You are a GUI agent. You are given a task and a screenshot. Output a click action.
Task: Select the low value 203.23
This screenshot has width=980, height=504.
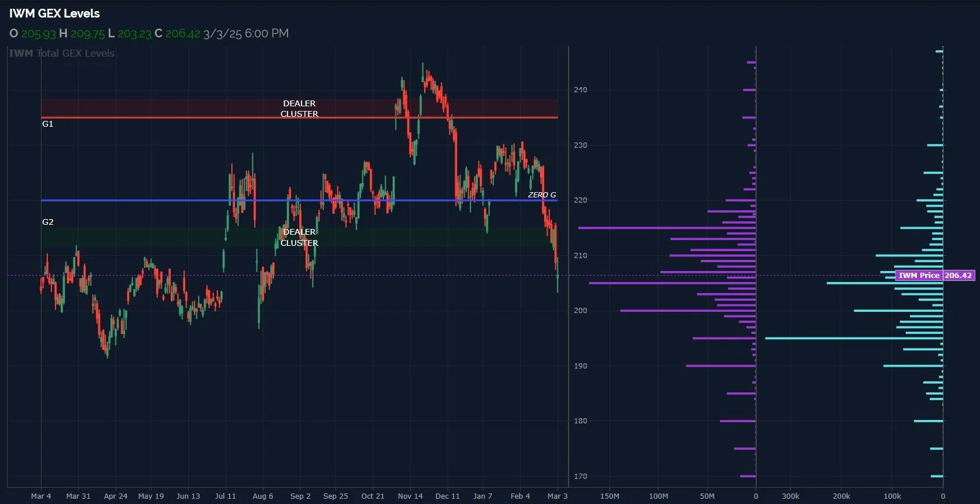click(x=134, y=34)
